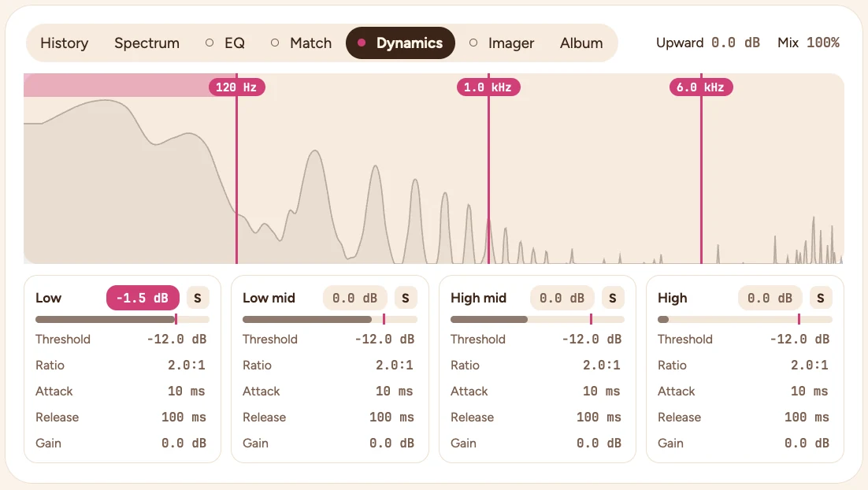The width and height of the screenshot is (868, 490).
Task: Click the High band Gain 0.0 dB value
Action: (807, 443)
